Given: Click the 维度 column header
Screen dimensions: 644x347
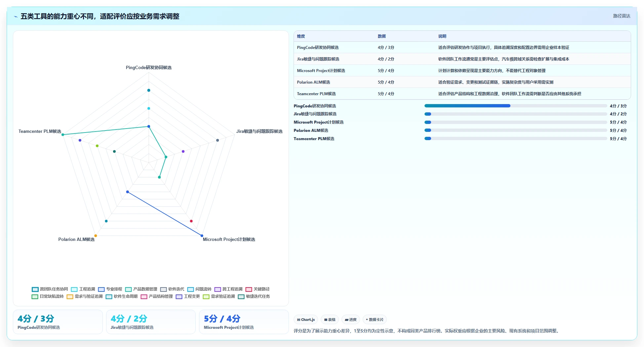Looking at the screenshot, I should click(301, 36).
